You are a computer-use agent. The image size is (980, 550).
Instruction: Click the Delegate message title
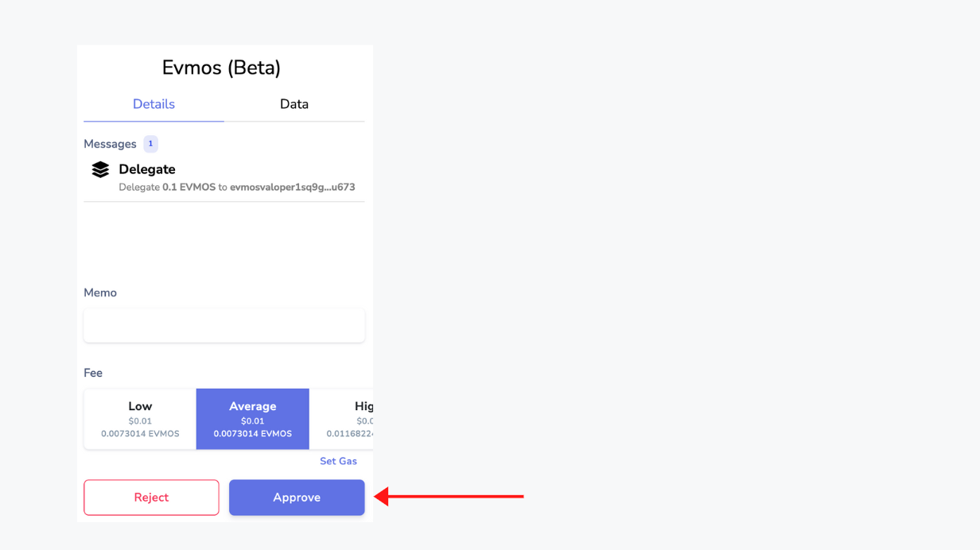[147, 169]
